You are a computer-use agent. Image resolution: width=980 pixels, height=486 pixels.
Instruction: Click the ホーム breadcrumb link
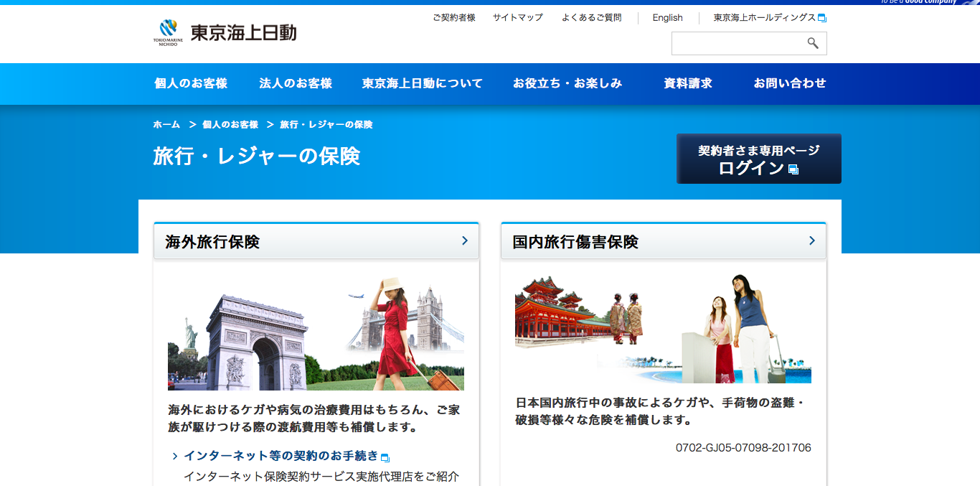[166, 125]
